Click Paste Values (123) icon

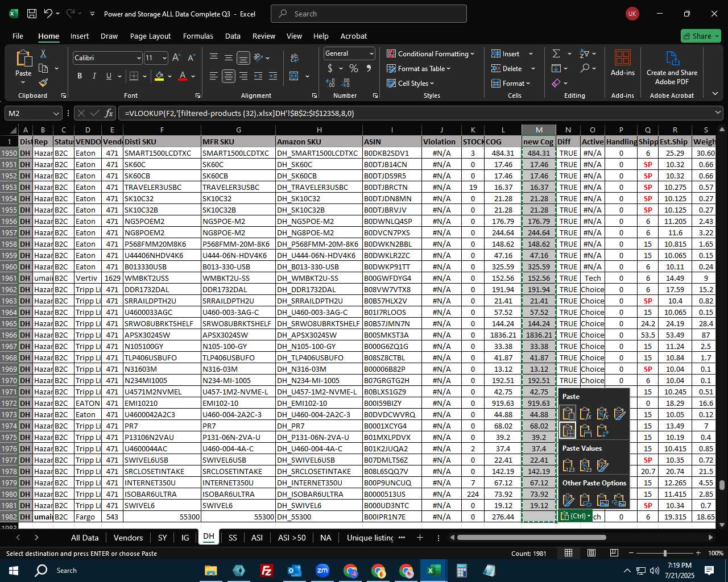tap(568, 465)
